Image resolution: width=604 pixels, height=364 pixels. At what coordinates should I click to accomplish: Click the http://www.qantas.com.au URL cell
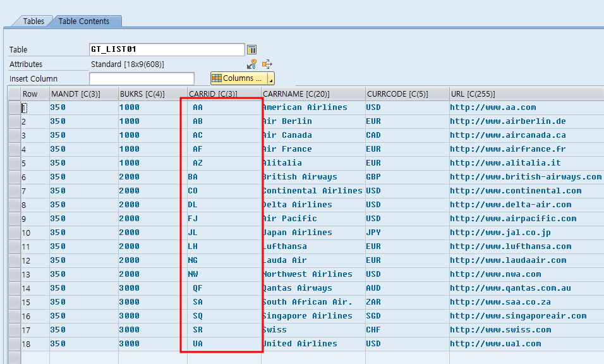tap(526, 288)
